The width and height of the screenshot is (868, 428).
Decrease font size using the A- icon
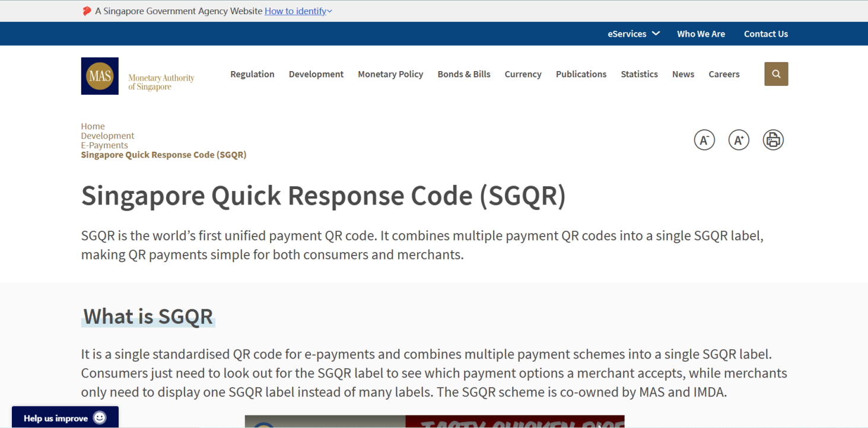point(704,139)
